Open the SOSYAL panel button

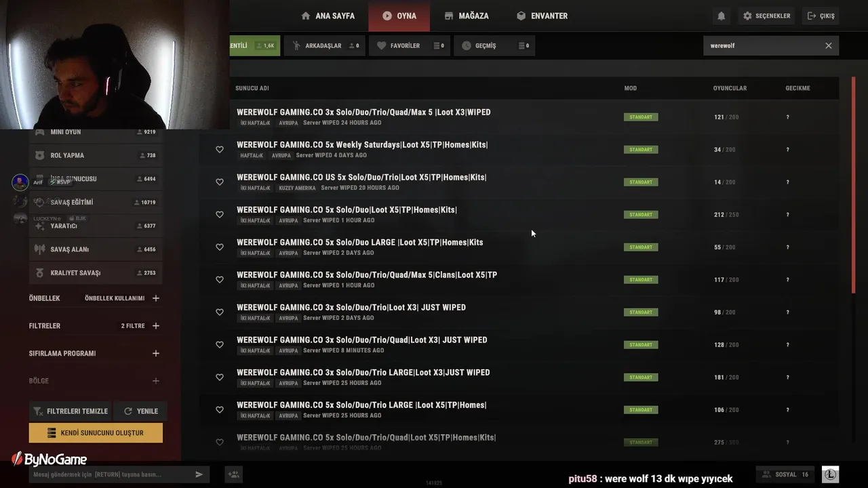click(786, 474)
